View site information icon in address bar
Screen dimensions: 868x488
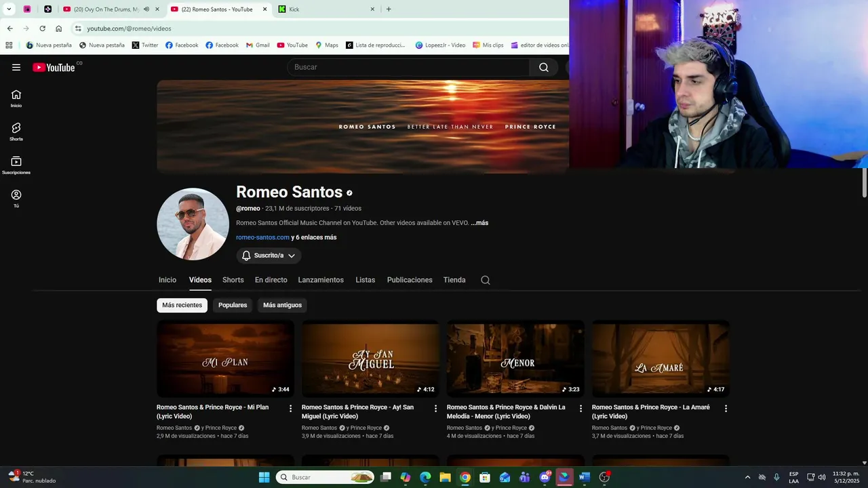pyautogui.click(x=78, y=28)
